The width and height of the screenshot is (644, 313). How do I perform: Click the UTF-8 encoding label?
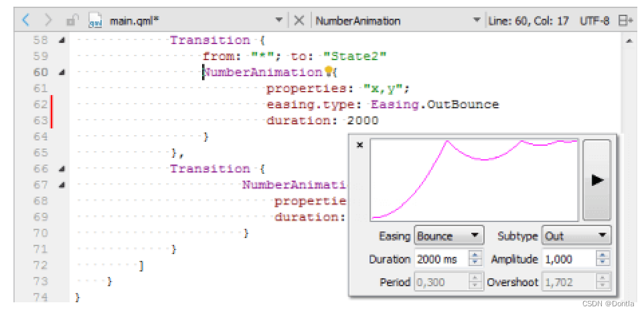click(594, 21)
